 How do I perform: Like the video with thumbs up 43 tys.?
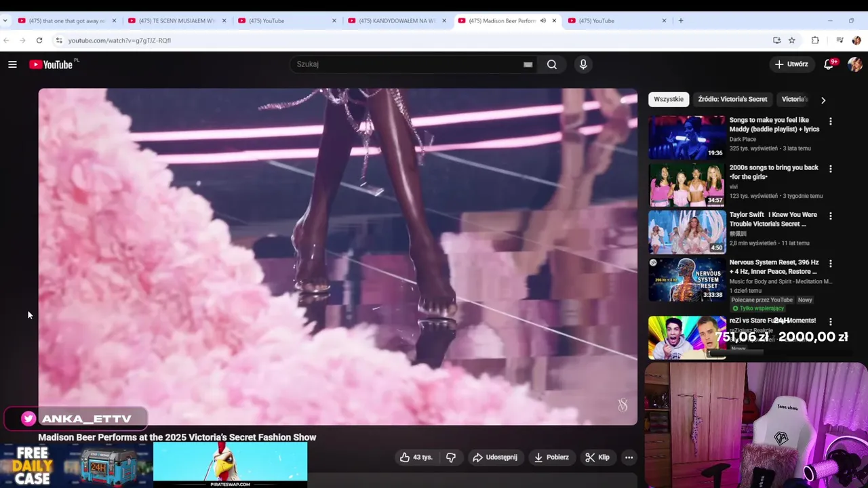416,457
